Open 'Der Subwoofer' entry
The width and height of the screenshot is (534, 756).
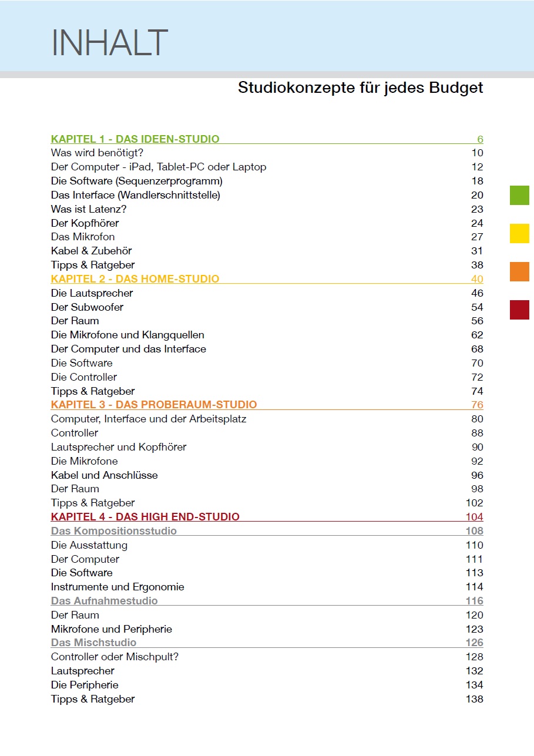[87, 307]
